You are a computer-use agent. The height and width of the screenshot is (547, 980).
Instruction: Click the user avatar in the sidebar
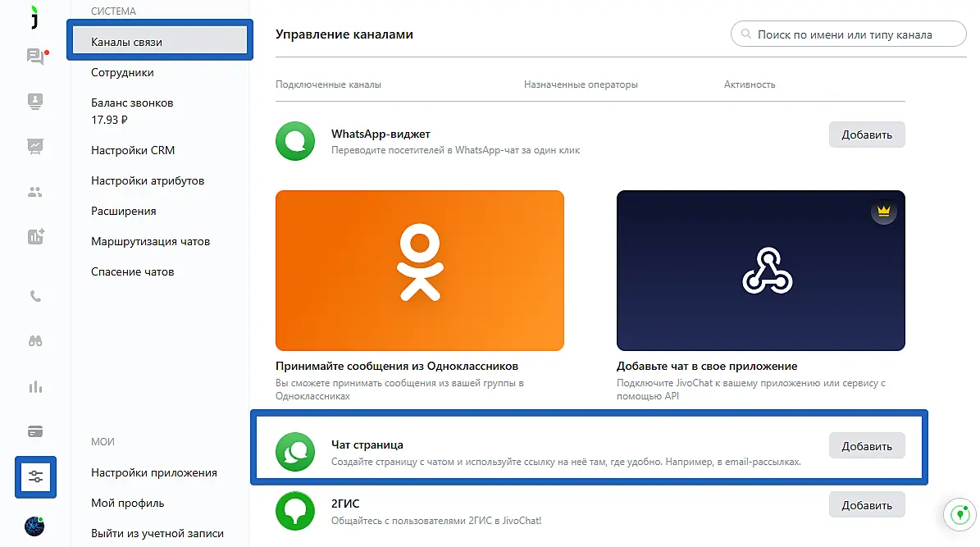[34, 526]
